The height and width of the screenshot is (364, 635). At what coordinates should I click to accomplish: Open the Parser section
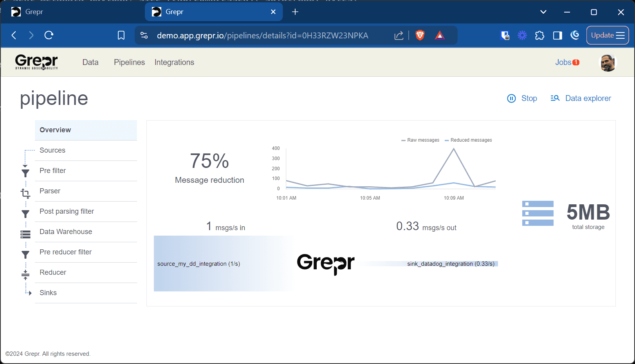86,191
